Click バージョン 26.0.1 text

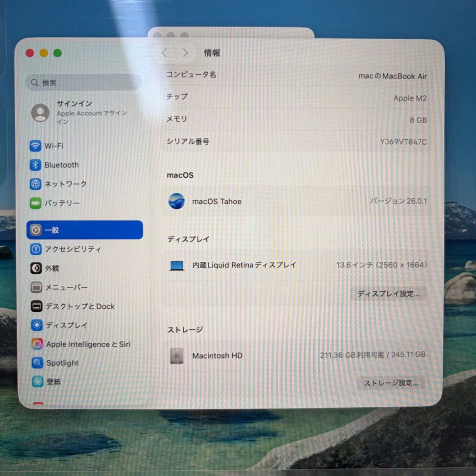pyautogui.click(x=398, y=201)
